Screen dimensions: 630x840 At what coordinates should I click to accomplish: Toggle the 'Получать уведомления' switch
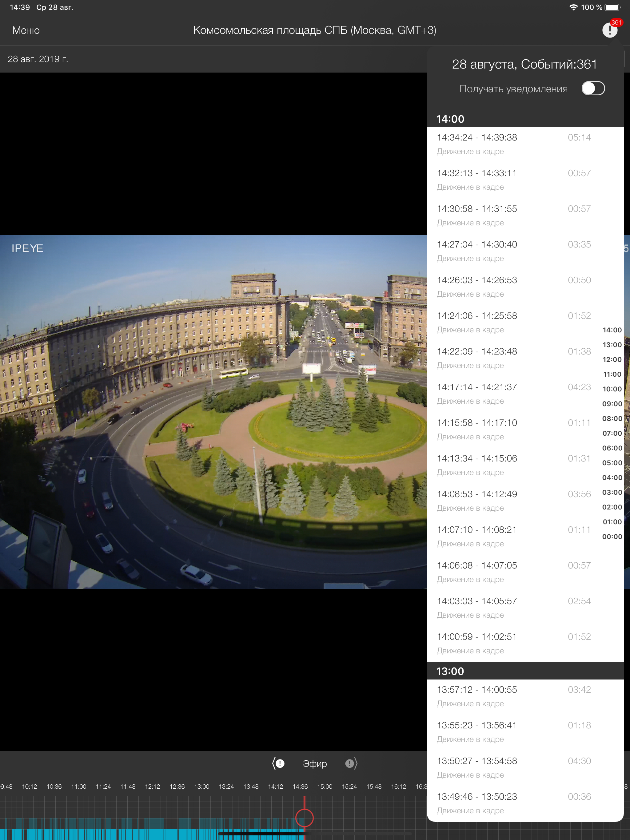pos(593,89)
